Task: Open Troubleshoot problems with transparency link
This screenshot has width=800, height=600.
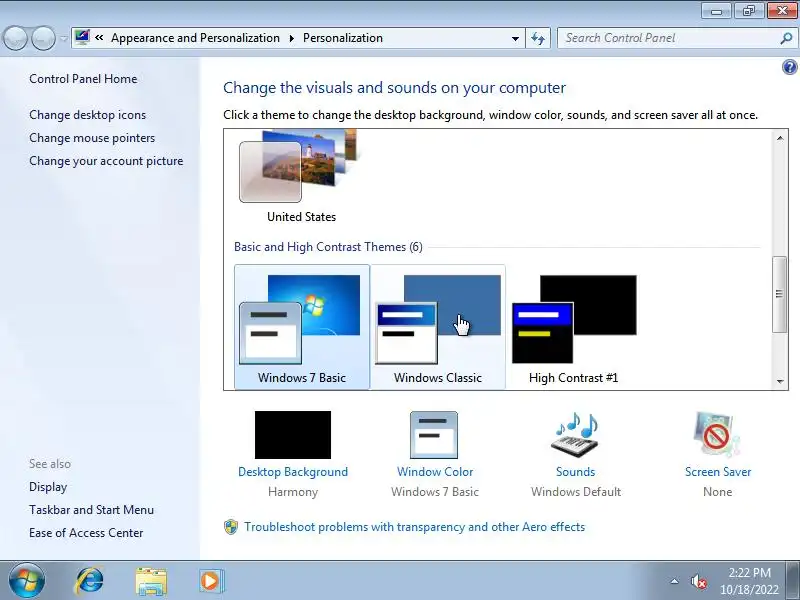Action: 414,527
